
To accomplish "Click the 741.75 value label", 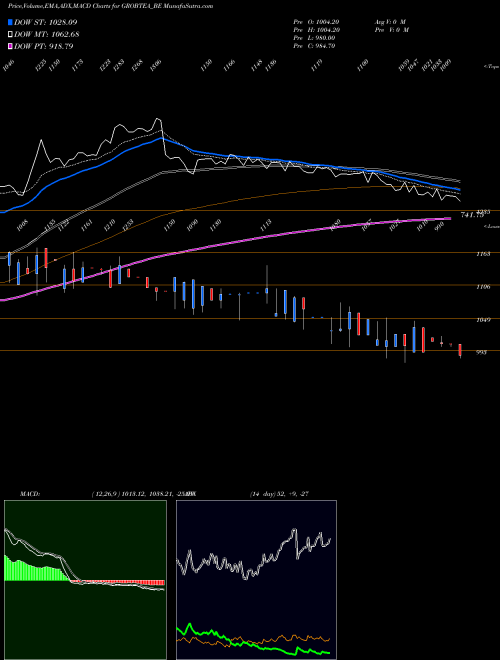I will [x=472, y=215].
